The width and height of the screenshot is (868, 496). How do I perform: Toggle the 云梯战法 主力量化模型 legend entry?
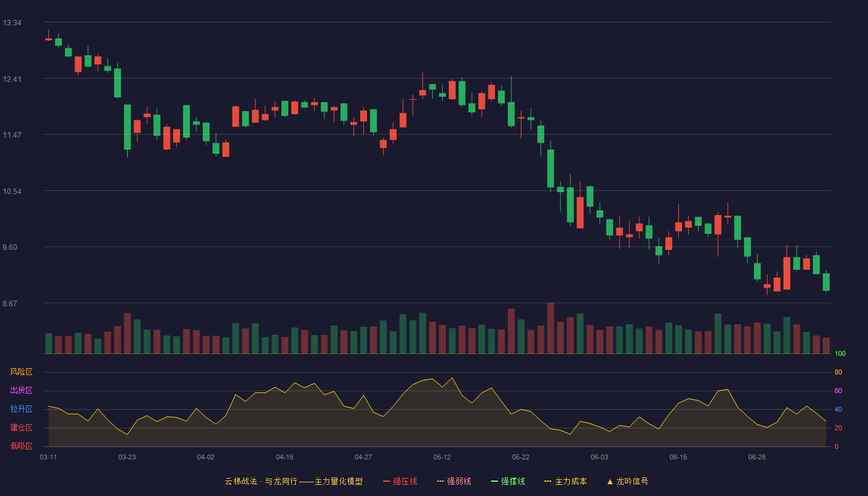click(293, 481)
